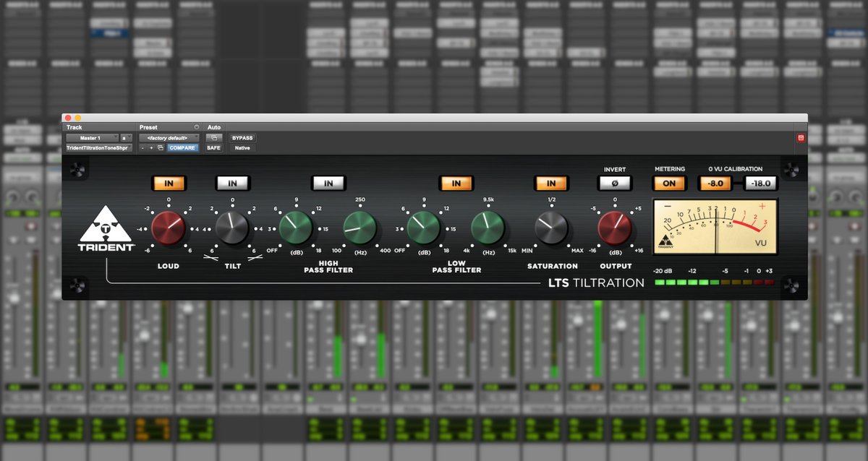Open the Preset menu circular arrow button

coord(196,127)
